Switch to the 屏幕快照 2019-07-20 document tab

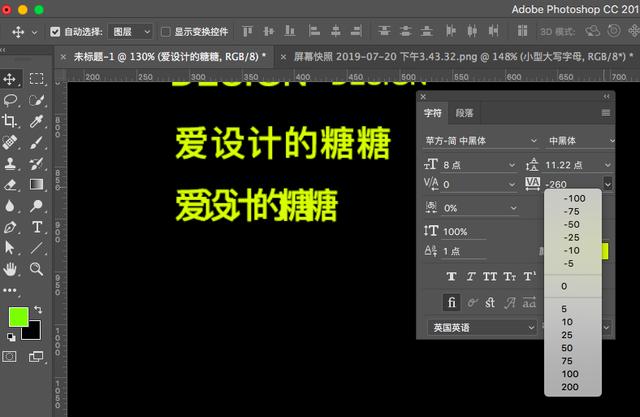point(459,57)
